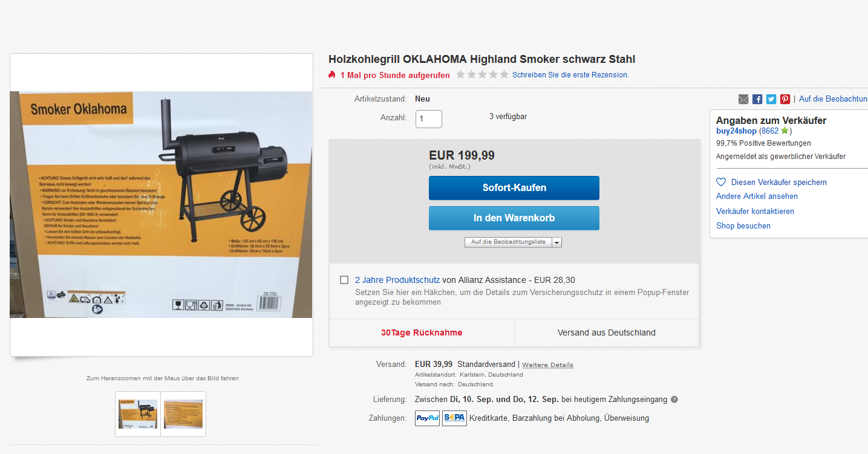Click the star rating stars
Viewport: 868px width, 454px height.
point(482,75)
